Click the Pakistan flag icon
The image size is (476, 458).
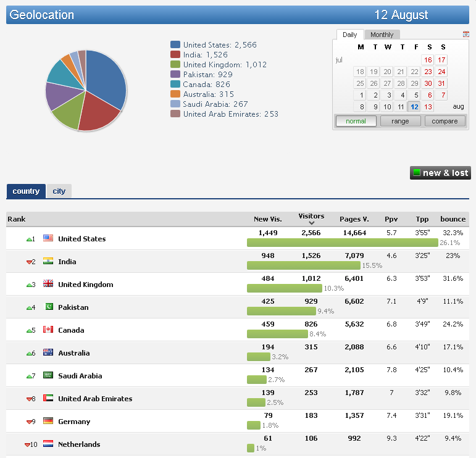point(48,307)
